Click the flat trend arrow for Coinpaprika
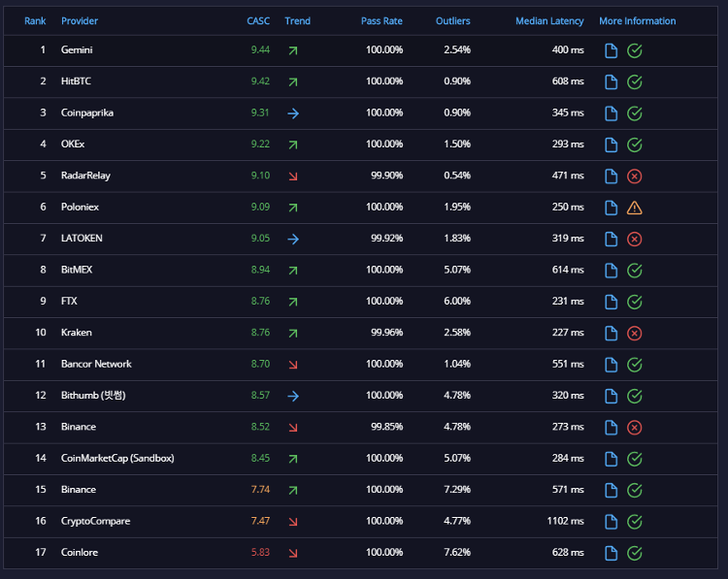Viewport: 728px width, 579px height. 293,113
